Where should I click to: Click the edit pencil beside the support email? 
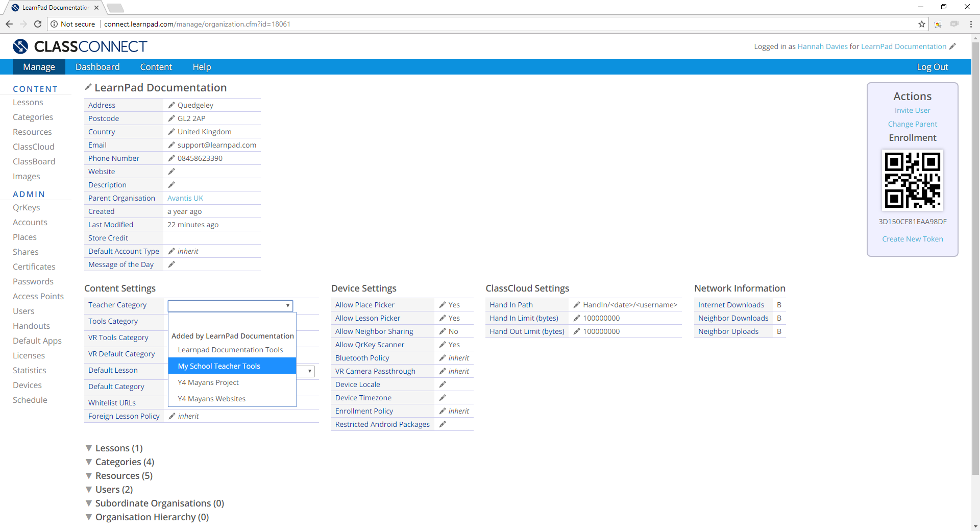coord(171,145)
